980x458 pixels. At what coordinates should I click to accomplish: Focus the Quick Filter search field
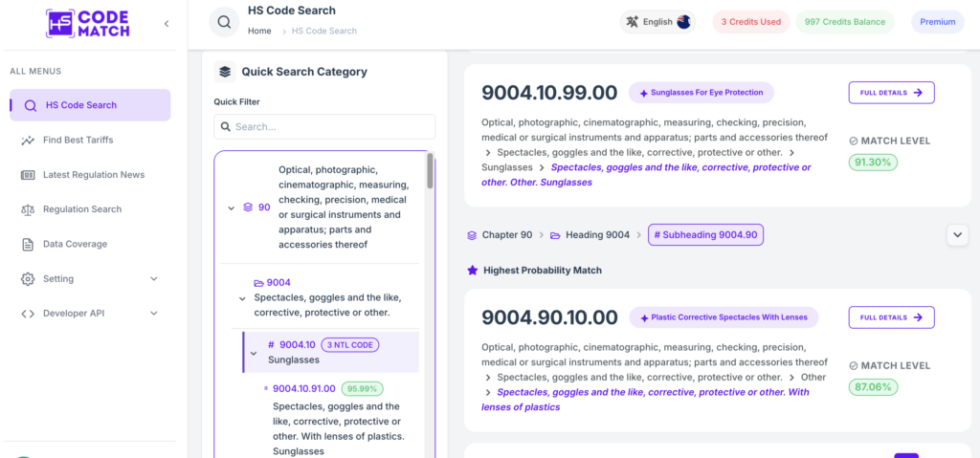coord(324,127)
